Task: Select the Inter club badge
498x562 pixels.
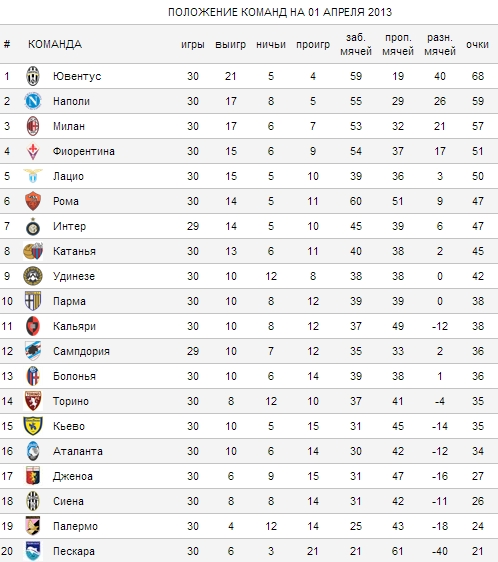Action: 33,227
